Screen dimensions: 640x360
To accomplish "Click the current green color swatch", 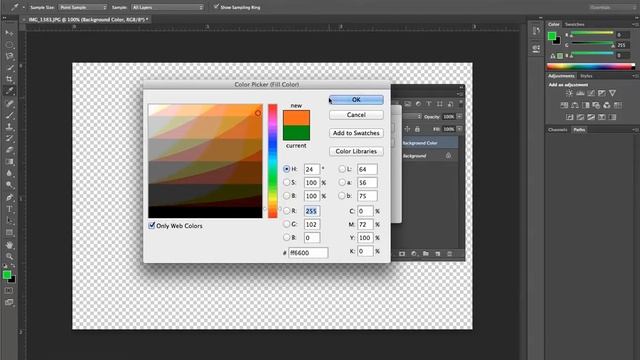I will point(296,133).
